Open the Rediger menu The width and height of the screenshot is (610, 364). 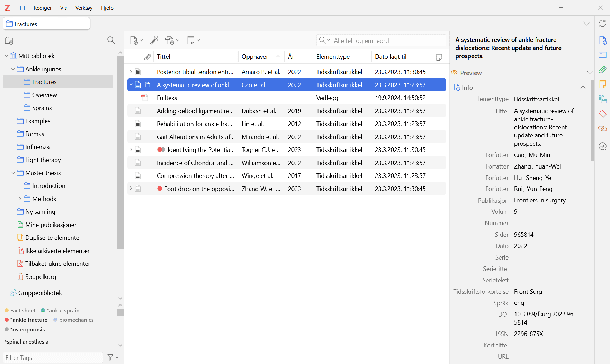[x=42, y=8]
